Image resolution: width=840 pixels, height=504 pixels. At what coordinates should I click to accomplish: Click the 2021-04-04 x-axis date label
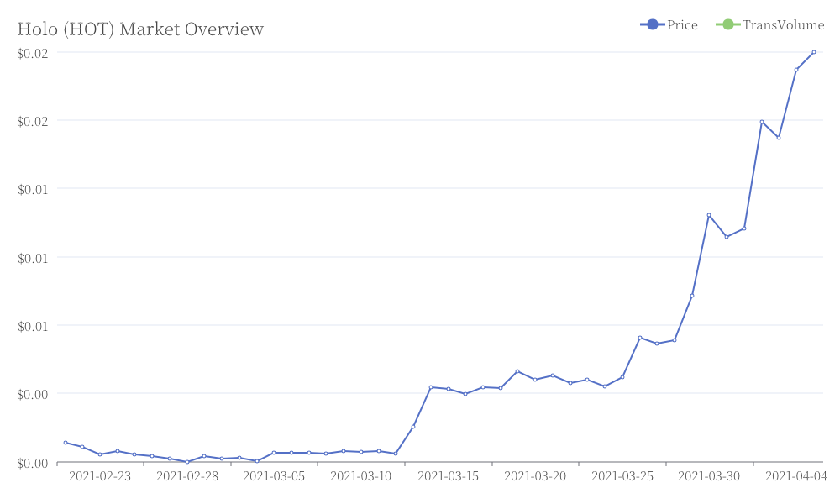pyautogui.click(x=796, y=476)
